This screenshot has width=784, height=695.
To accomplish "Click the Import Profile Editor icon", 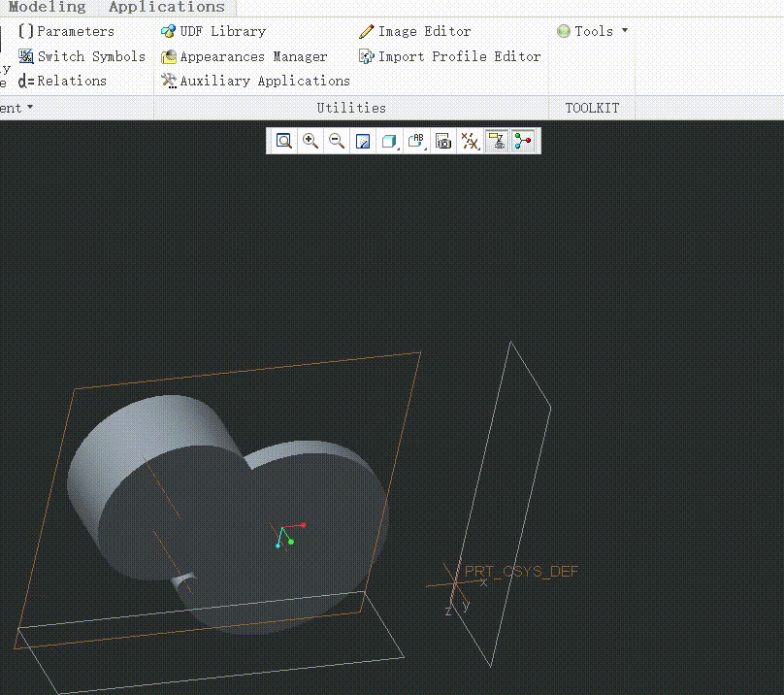I will click(x=367, y=56).
